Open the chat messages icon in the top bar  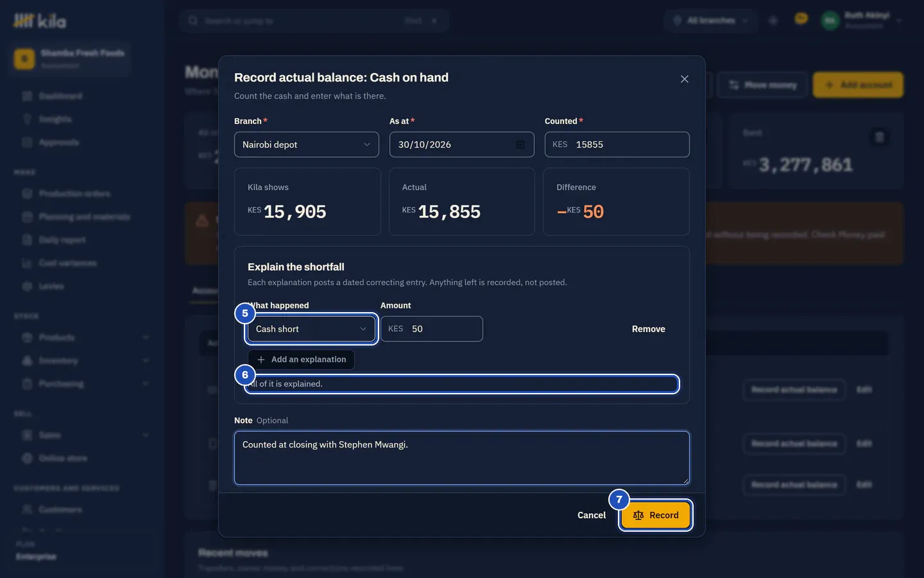click(x=801, y=19)
